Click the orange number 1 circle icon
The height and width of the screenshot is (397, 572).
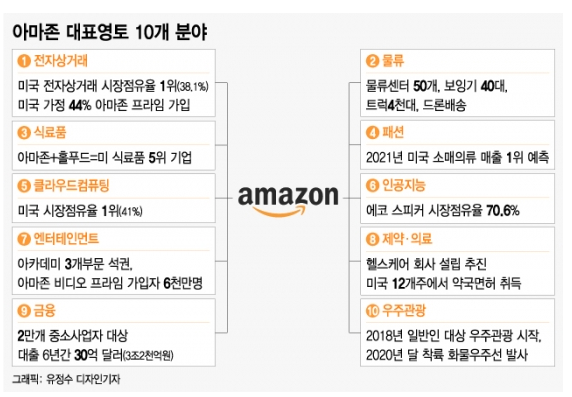point(24,61)
